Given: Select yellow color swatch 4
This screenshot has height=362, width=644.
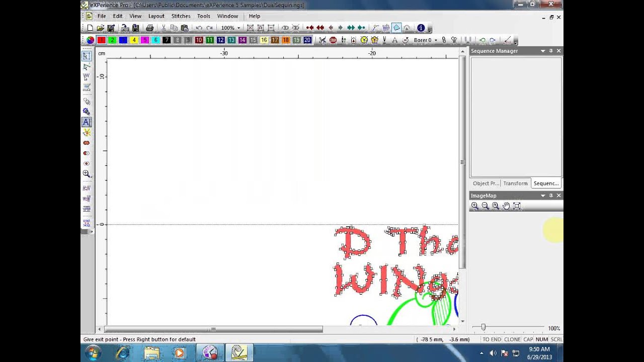Looking at the screenshot, I should [134, 40].
